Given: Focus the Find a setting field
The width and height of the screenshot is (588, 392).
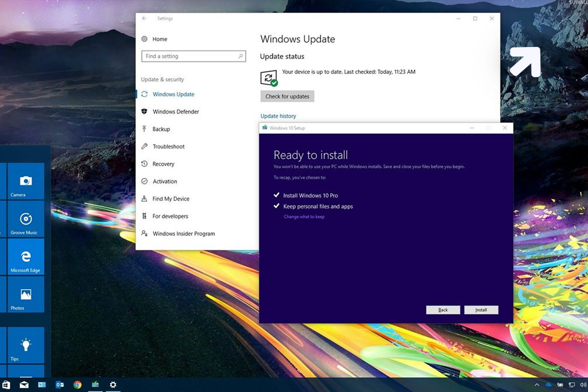Looking at the screenshot, I should 193,56.
